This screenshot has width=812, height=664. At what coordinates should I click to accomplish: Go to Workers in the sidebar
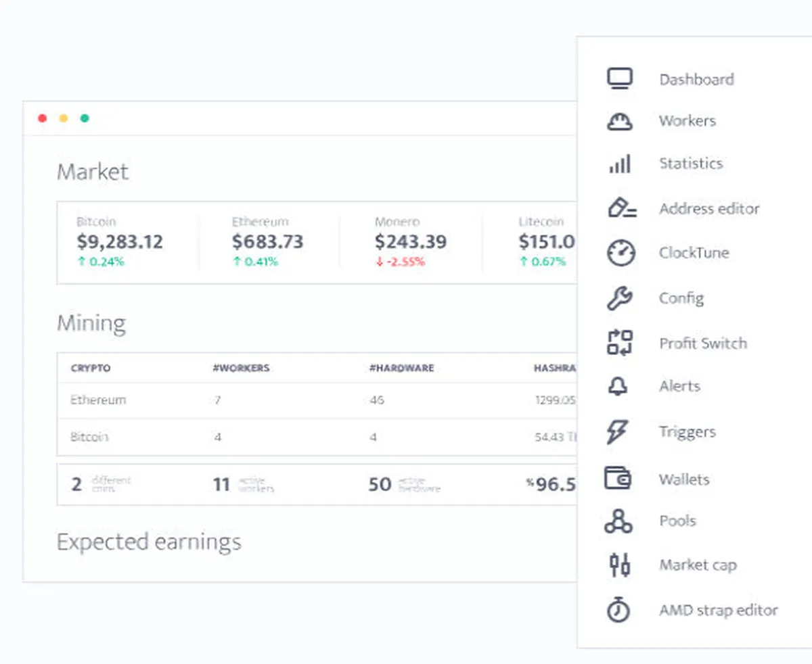[687, 121]
